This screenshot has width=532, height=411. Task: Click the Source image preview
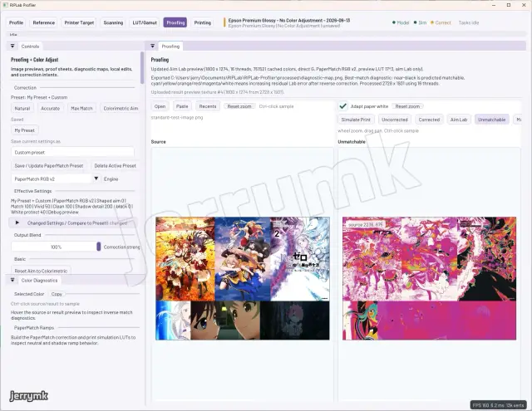(x=243, y=278)
